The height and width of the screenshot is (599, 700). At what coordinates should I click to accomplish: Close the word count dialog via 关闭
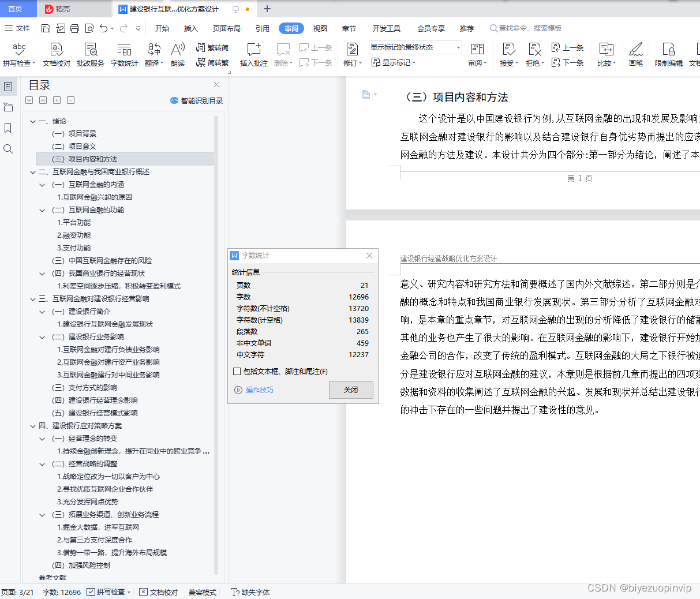(x=351, y=390)
